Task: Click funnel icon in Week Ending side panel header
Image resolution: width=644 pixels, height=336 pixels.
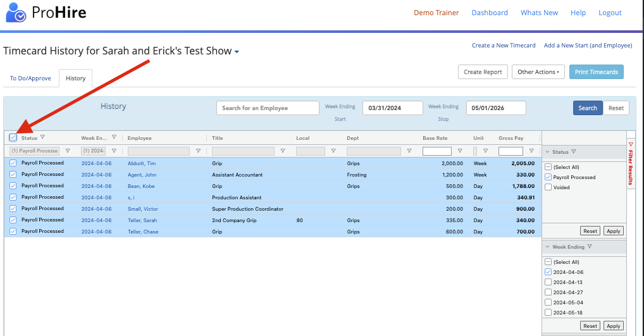Action: [590, 246]
